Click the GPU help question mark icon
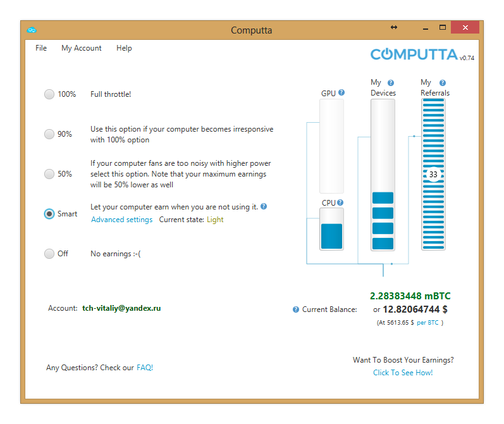The width and height of the screenshot is (504, 424). [341, 92]
